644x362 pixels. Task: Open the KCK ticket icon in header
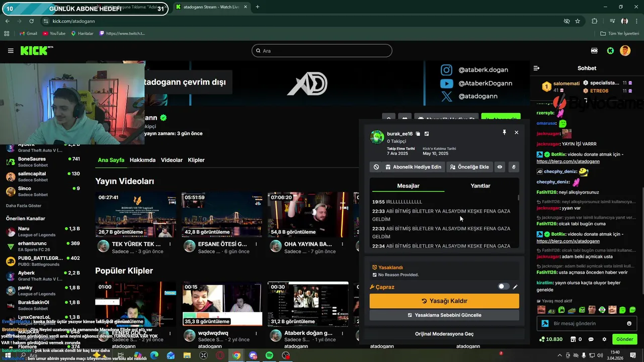click(x=595, y=51)
